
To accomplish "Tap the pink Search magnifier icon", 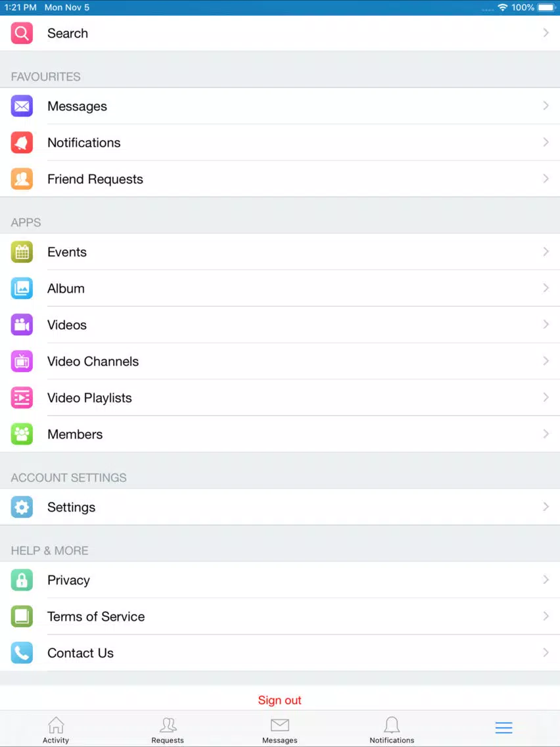I will click(x=22, y=34).
